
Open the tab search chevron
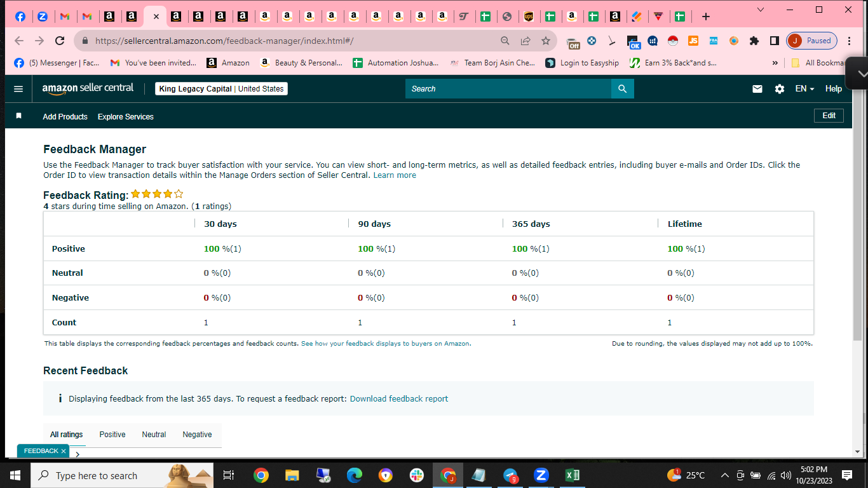click(x=761, y=10)
